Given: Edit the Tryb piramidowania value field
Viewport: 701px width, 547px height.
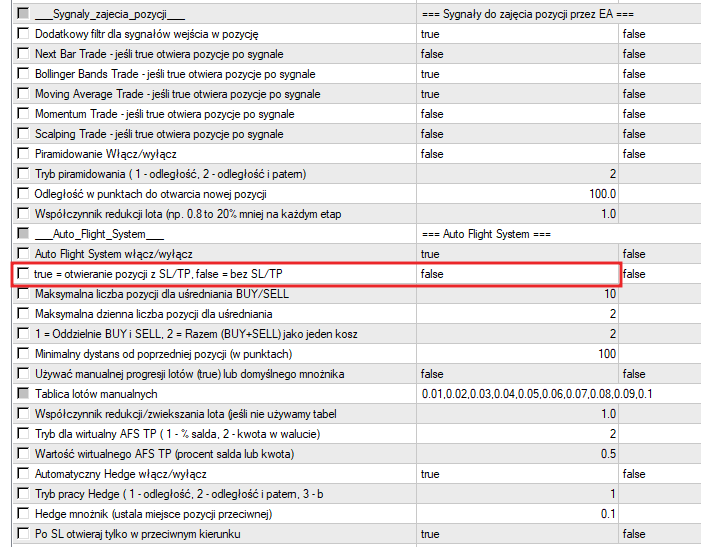Looking at the screenshot, I should (516, 174).
